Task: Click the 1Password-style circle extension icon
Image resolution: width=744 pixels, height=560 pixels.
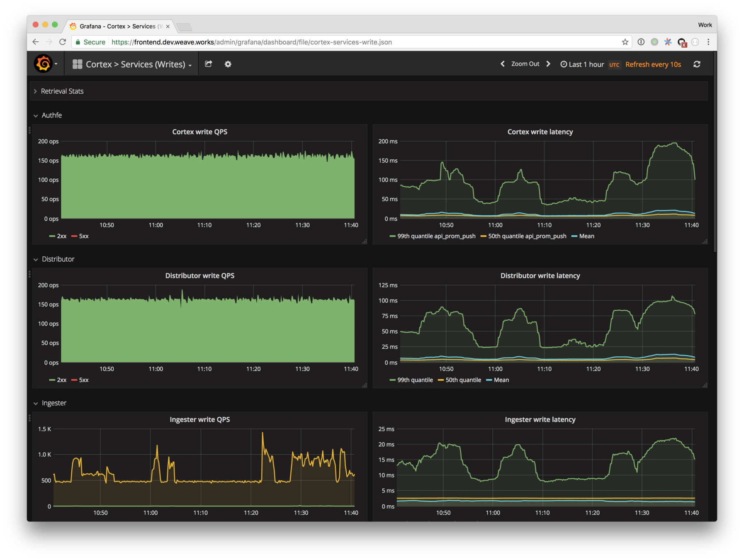Action: pyautogui.click(x=641, y=42)
